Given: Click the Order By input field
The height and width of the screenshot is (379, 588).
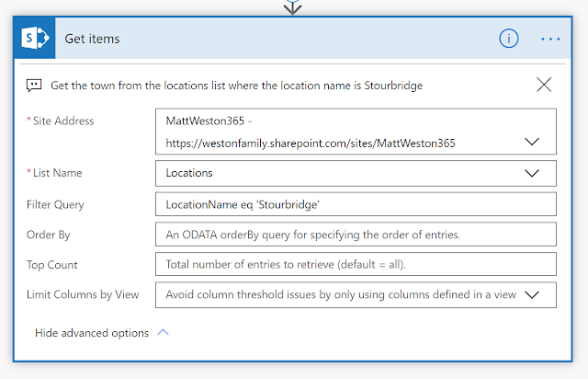Looking at the screenshot, I should (356, 234).
